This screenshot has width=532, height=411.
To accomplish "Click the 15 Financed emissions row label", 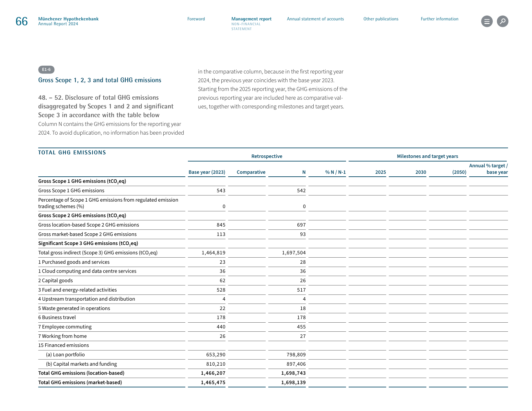I will coord(64,345).
